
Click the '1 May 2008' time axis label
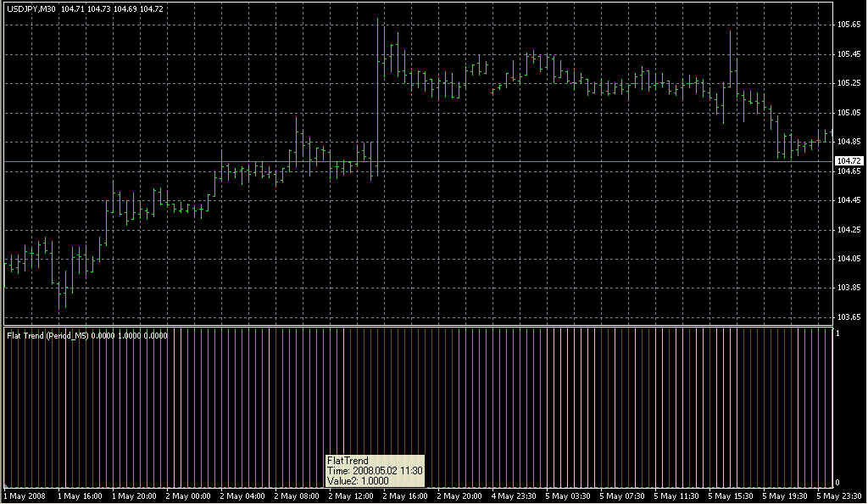(25, 495)
